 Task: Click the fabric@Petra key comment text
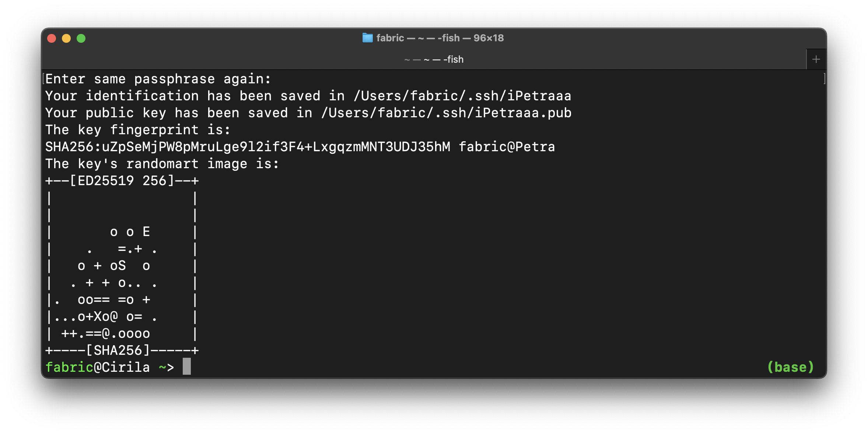507,147
